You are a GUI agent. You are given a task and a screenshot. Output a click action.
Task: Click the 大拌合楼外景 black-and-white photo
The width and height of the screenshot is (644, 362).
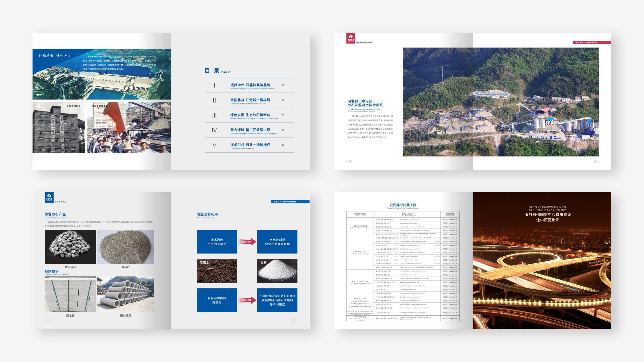pos(58,128)
